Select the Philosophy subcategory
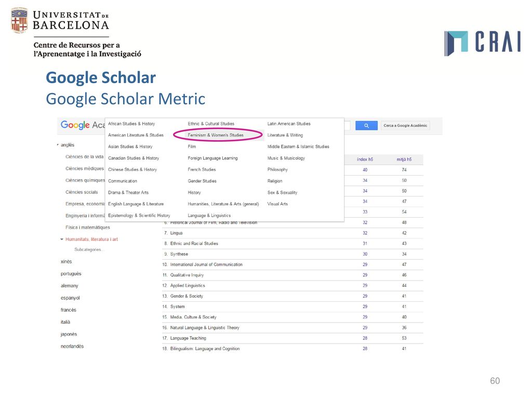This screenshot has height=399, width=532. [x=277, y=170]
